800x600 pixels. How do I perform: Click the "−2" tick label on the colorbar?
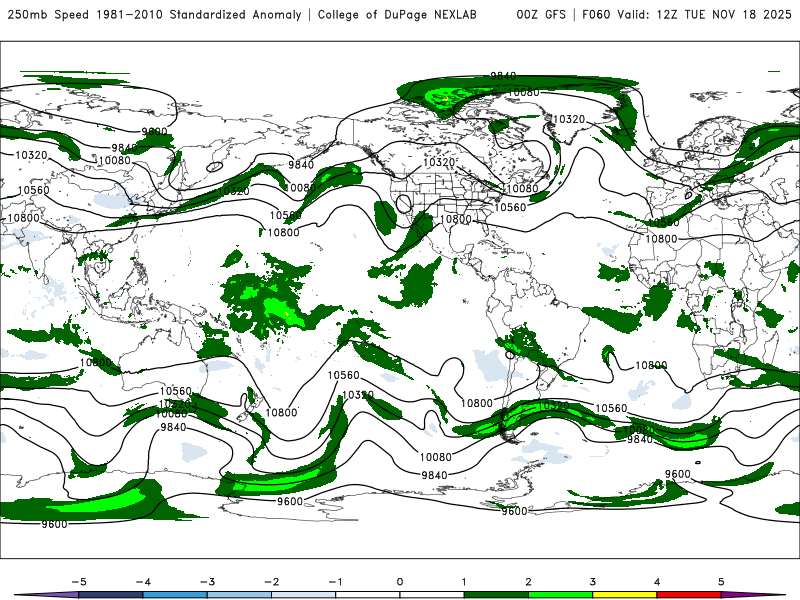coord(271,582)
